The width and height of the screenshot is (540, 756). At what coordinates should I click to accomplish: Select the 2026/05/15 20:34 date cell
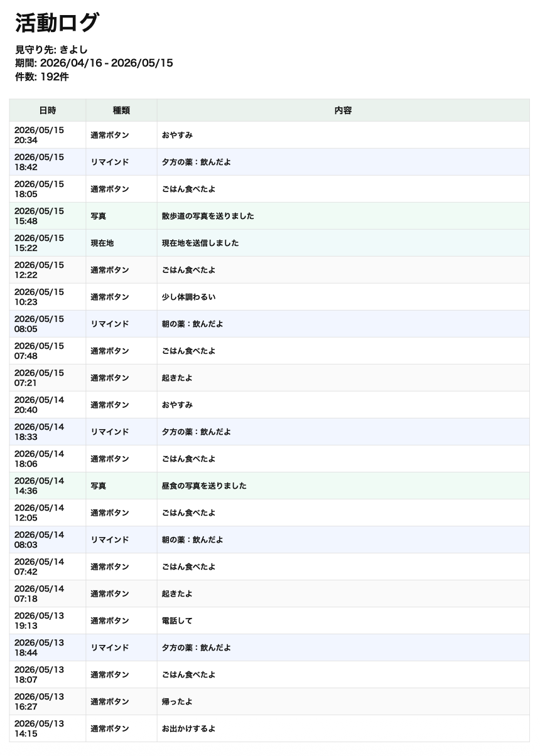point(48,135)
